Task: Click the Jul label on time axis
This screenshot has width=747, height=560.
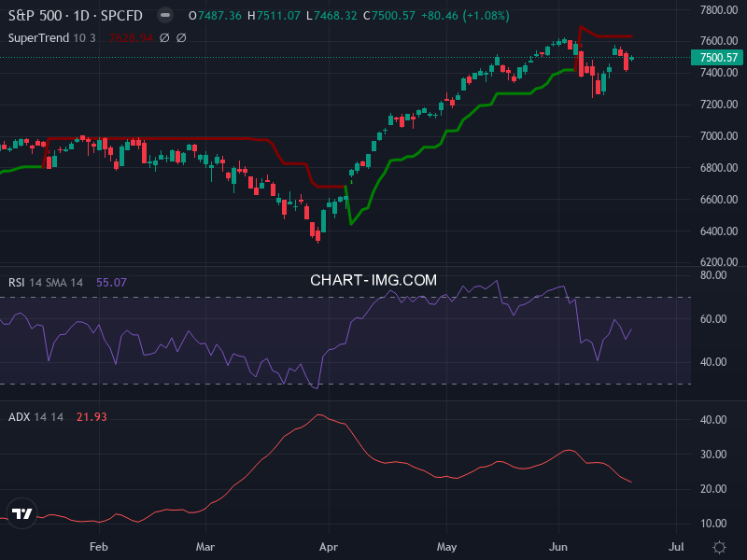Action: point(676,547)
